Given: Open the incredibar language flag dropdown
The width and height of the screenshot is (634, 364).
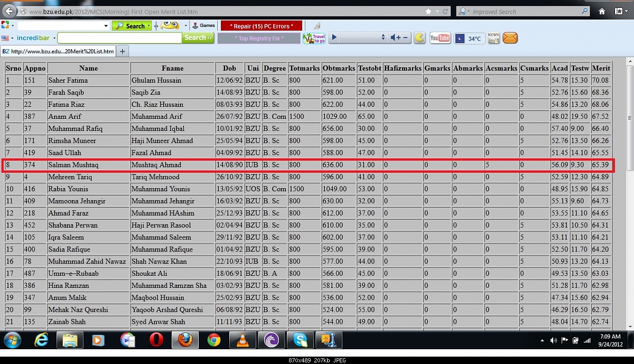Looking at the screenshot, I should click(x=7, y=38).
